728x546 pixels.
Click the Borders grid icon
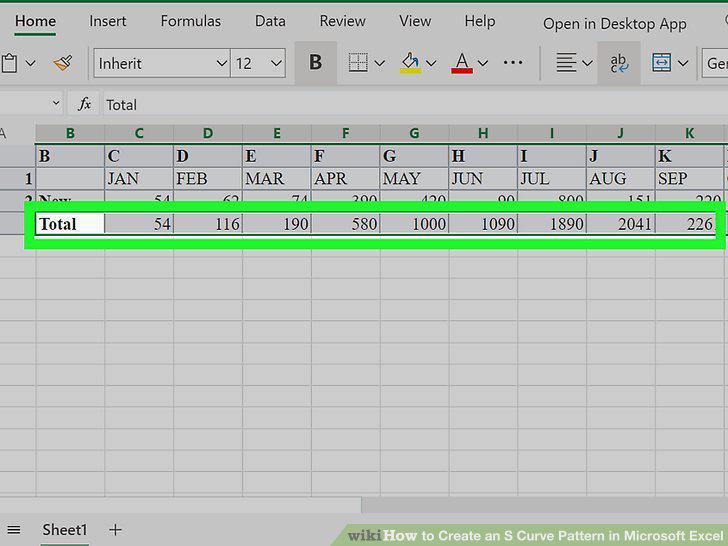pyautogui.click(x=358, y=63)
